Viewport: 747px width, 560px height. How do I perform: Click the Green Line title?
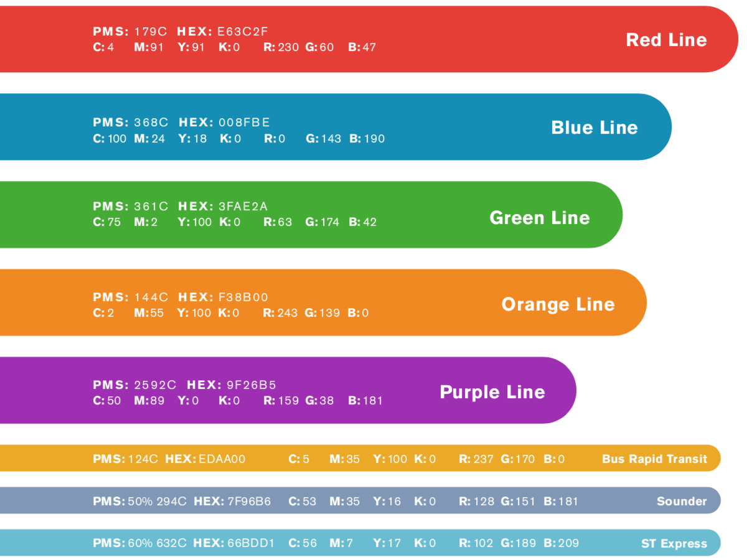pos(540,218)
